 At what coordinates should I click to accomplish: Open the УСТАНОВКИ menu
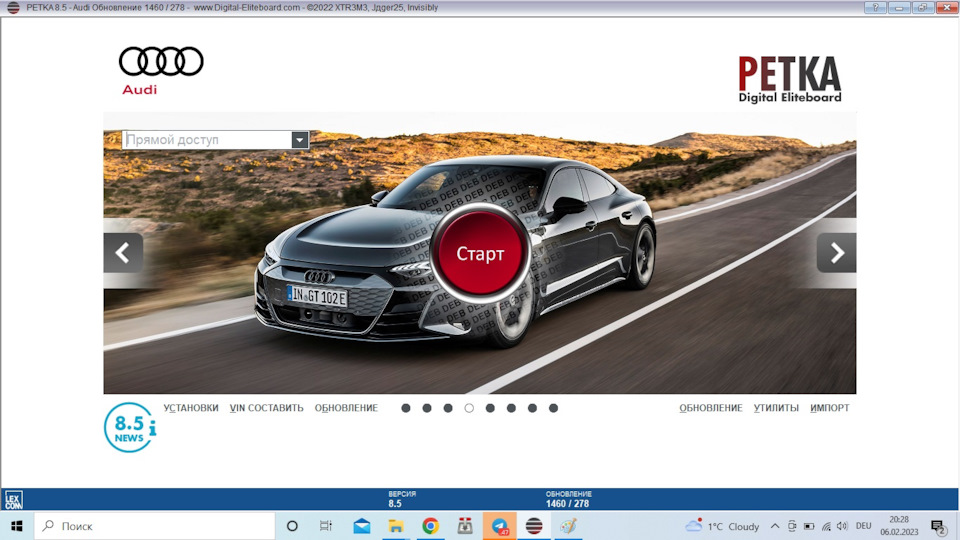pos(191,408)
